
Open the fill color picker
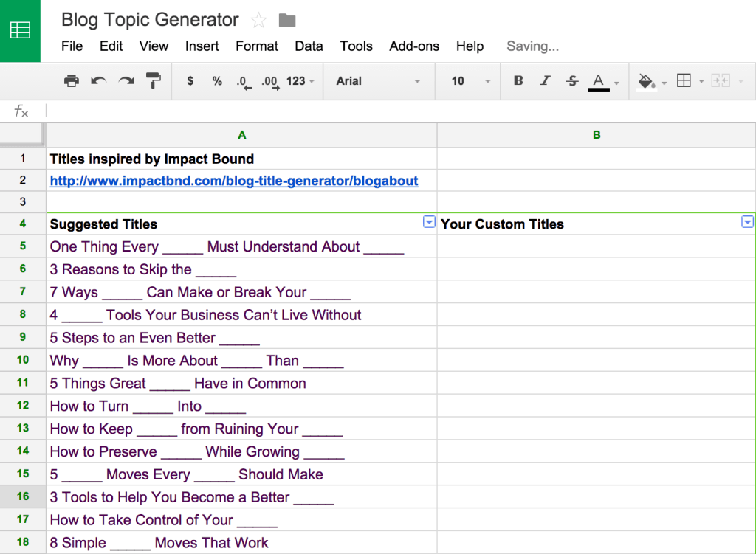(x=647, y=81)
